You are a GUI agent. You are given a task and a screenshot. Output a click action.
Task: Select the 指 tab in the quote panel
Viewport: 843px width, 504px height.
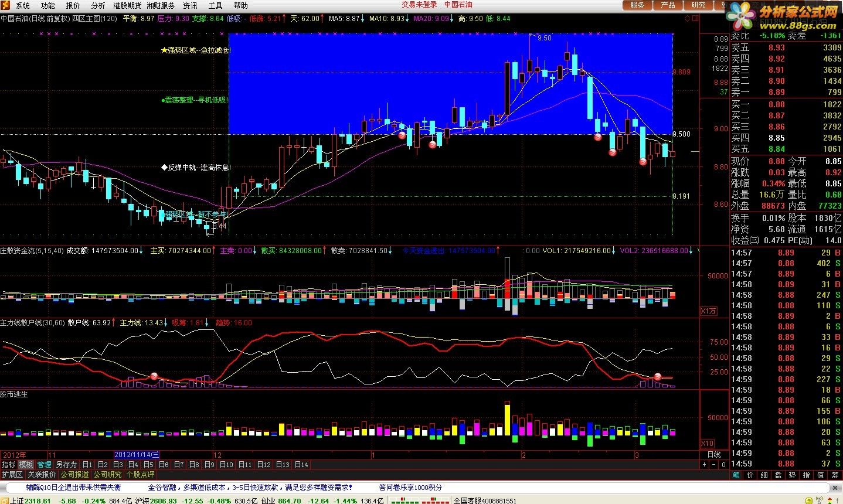pyautogui.click(x=807, y=475)
